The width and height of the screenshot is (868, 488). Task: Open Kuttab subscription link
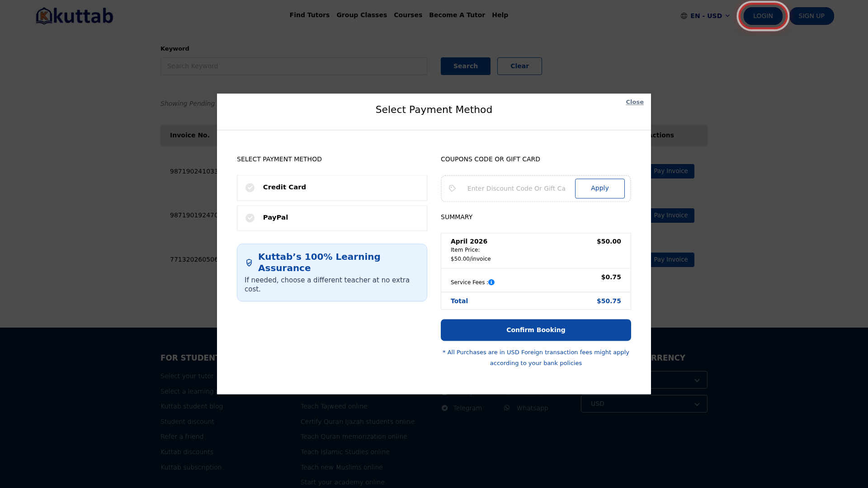(x=191, y=467)
